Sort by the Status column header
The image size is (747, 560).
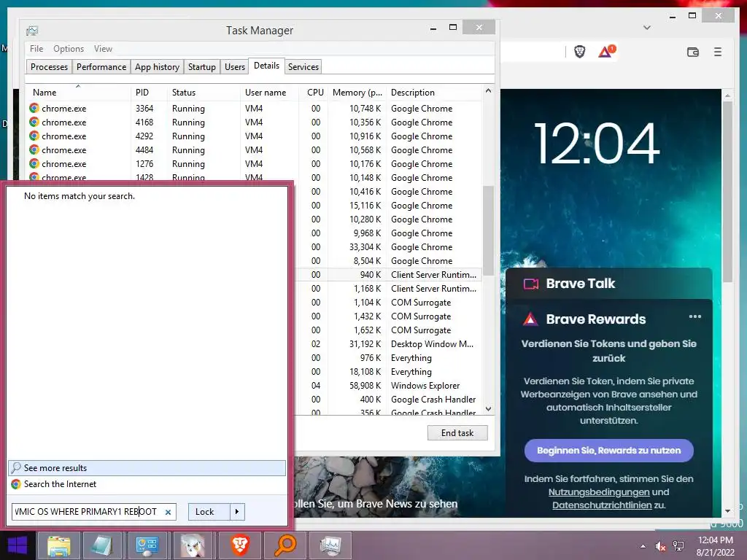tap(204, 93)
